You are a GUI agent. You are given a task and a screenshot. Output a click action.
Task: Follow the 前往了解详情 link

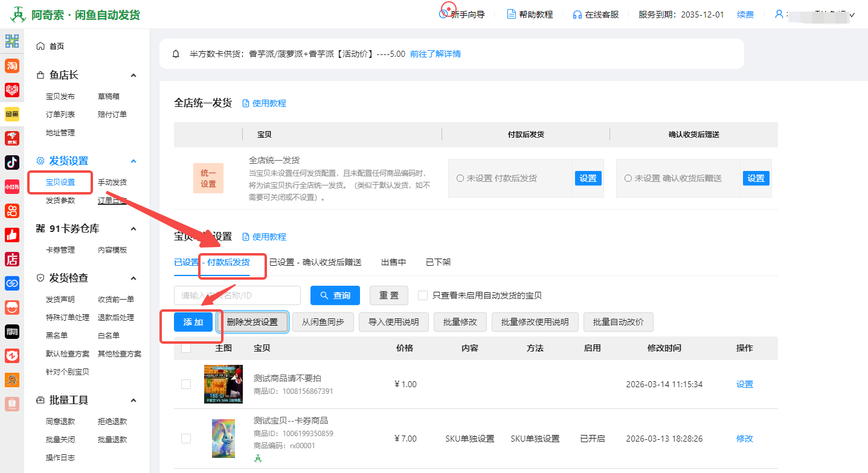tap(436, 54)
